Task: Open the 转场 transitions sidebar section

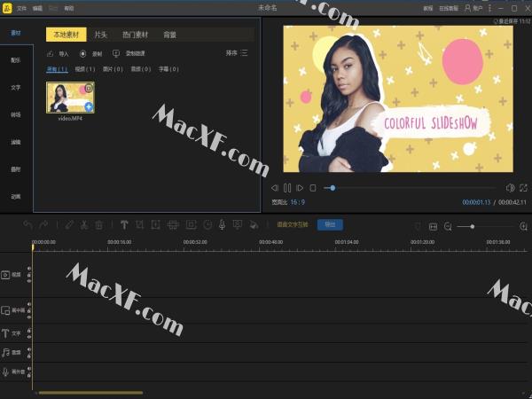Action: 16,114
